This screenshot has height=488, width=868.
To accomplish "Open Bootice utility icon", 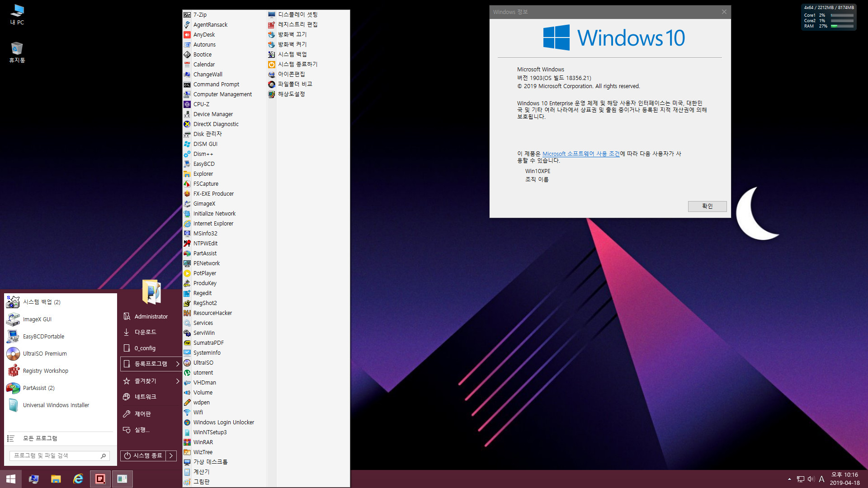I will 187,55.
